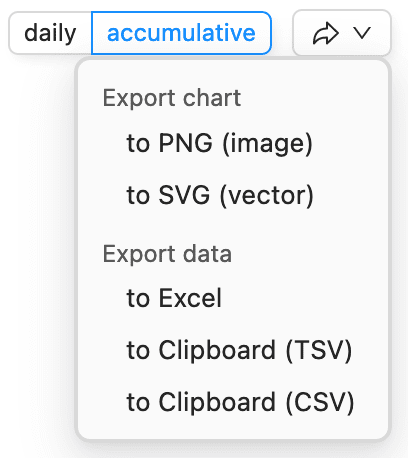
Task: Tap the down chevron beside share arrow
Action: point(362,33)
